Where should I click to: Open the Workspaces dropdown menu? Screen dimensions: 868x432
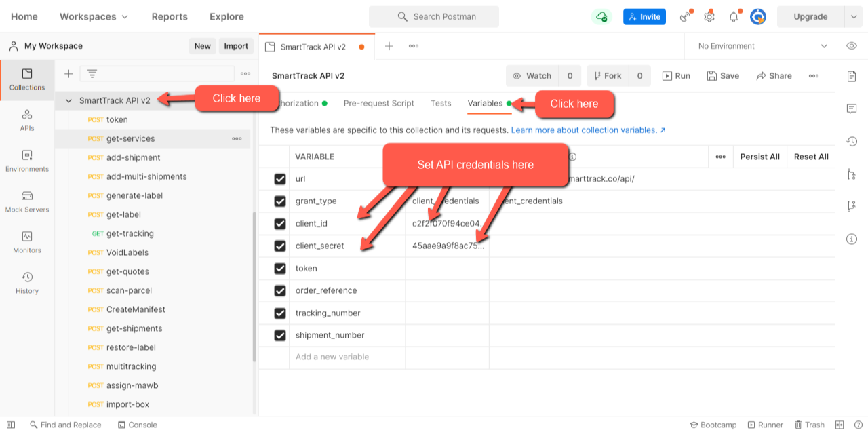coord(94,16)
